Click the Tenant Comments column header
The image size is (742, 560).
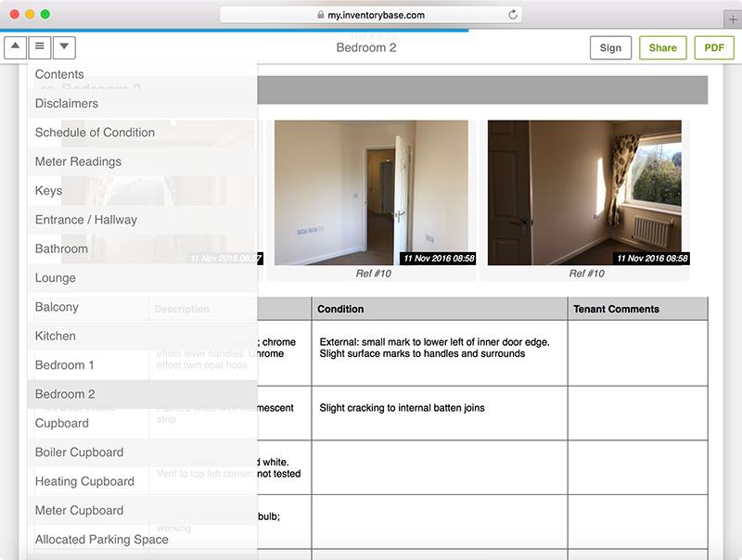click(x=637, y=309)
